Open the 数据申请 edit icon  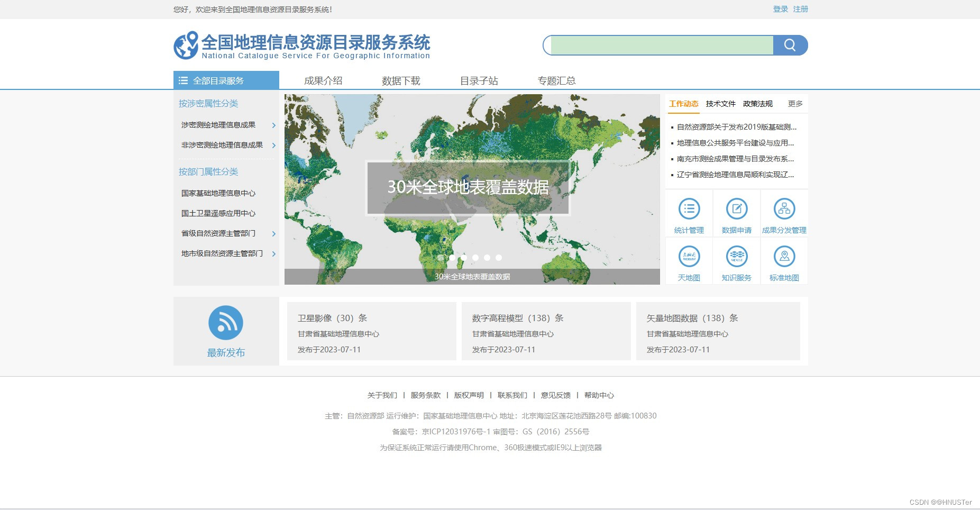click(x=737, y=209)
